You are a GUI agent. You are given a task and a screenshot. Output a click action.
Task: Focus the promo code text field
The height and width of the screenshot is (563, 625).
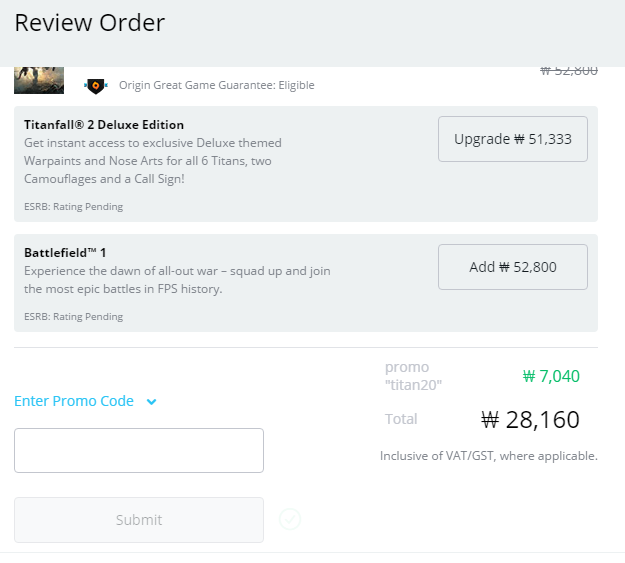[139, 451]
